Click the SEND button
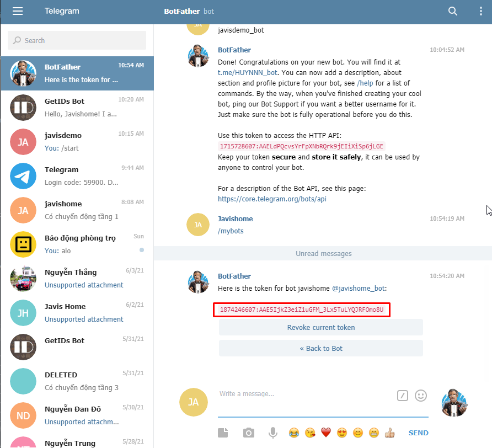Viewport: 492px width, 448px height. (418, 433)
